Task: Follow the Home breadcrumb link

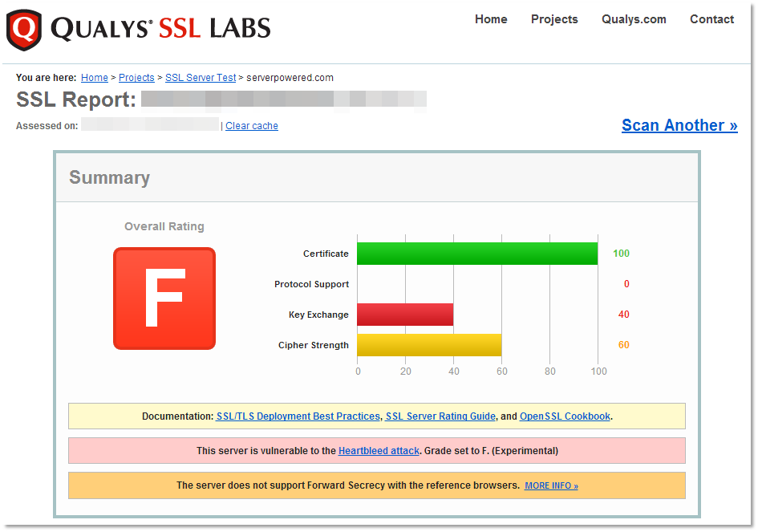Action: (x=95, y=77)
